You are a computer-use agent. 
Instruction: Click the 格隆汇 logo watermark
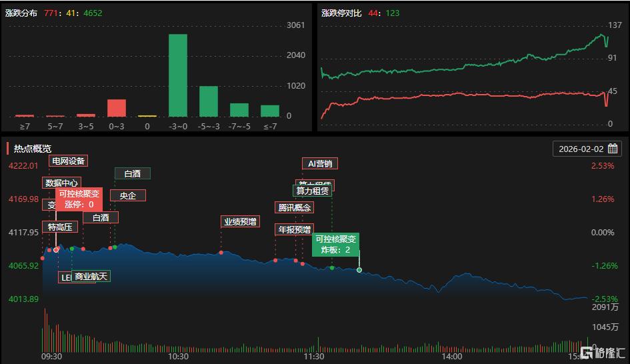tap(604, 353)
